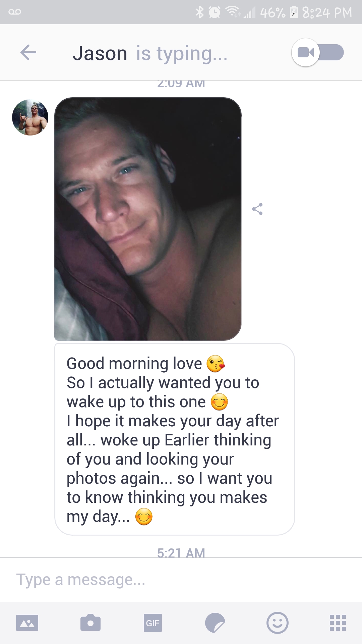The width and height of the screenshot is (362, 644).
Task: Open Jason's profile picture avatar
Action: click(30, 117)
